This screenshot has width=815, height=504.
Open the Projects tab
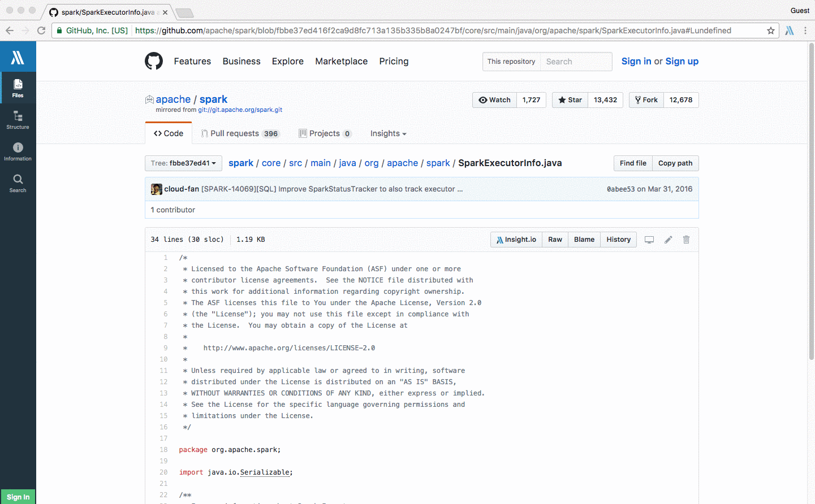click(325, 133)
